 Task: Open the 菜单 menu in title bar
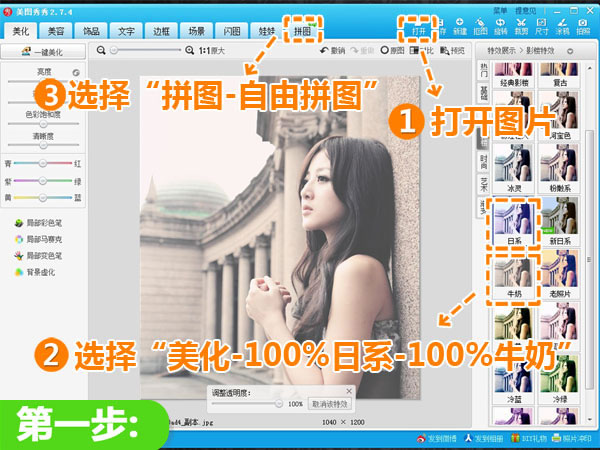500,11
